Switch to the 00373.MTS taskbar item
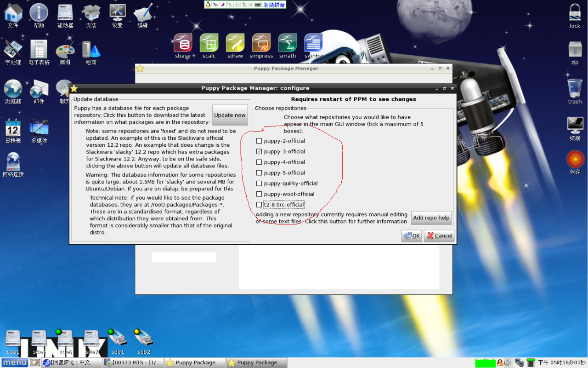The image size is (588, 368). tap(133, 362)
